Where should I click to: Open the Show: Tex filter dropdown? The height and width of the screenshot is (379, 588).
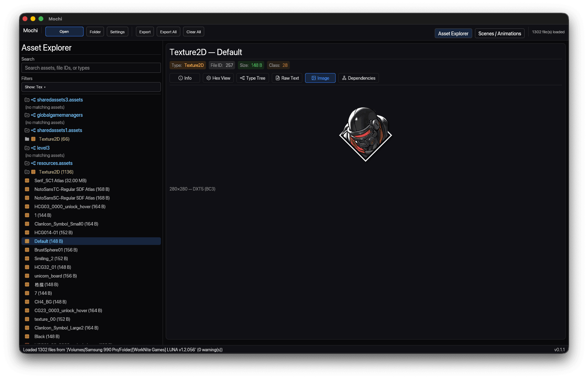pyautogui.click(x=91, y=87)
